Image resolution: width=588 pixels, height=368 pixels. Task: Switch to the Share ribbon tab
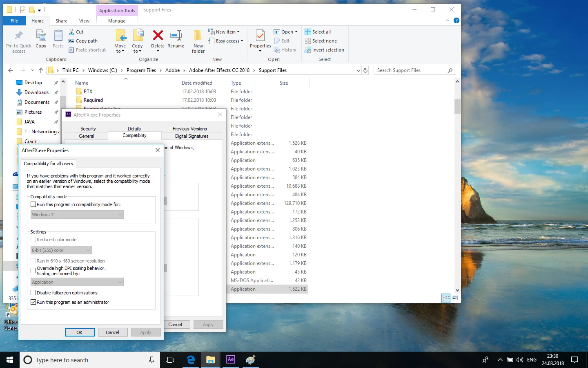pyautogui.click(x=61, y=21)
